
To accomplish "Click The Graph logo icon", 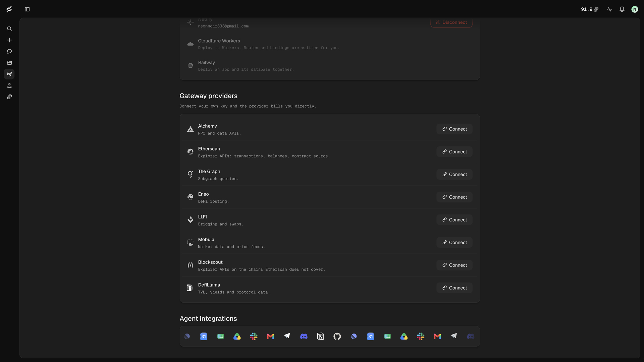I will (x=191, y=175).
